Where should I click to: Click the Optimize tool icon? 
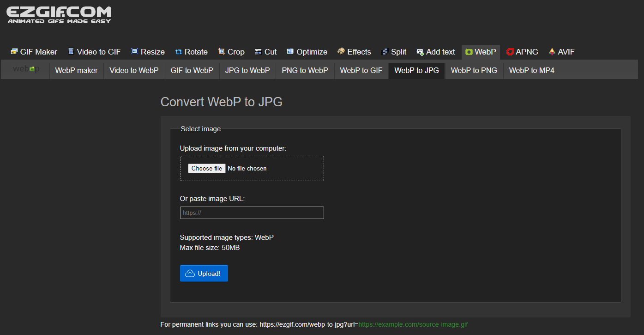point(290,51)
